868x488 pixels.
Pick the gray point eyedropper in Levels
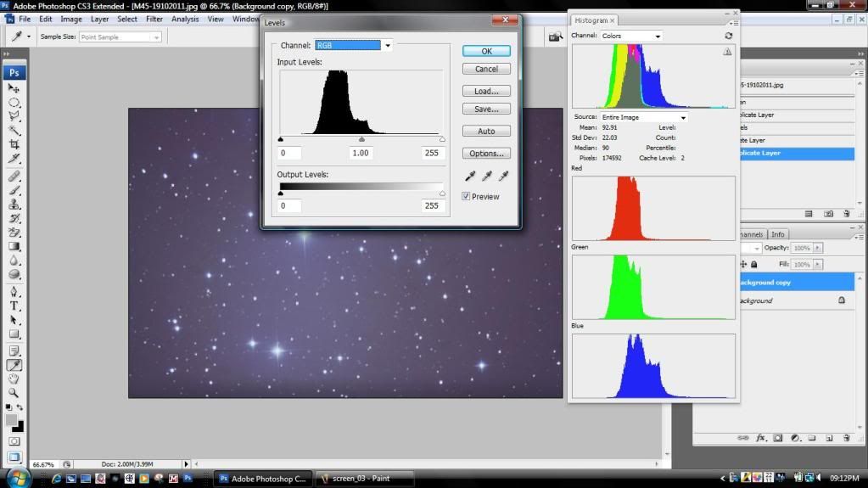[486, 177]
